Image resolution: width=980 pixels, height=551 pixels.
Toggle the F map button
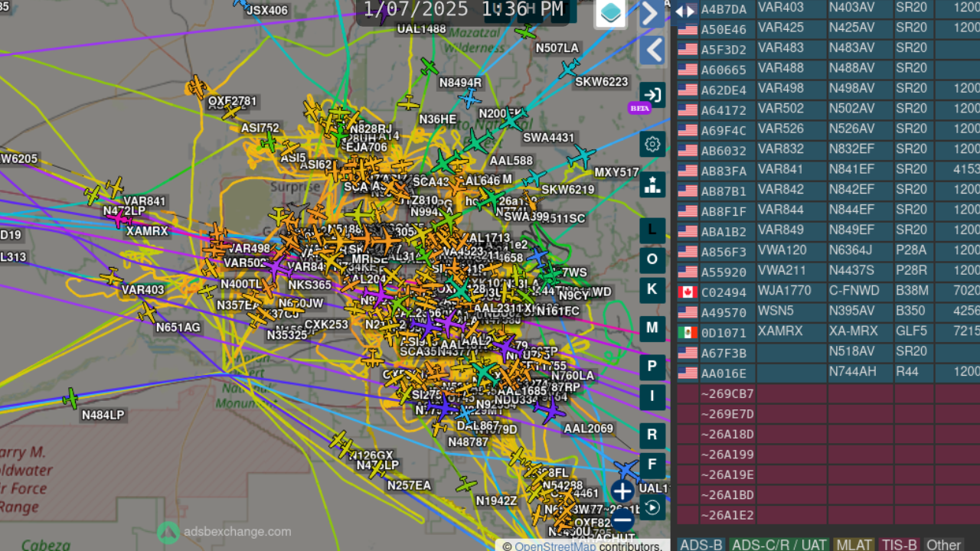click(x=652, y=465)
